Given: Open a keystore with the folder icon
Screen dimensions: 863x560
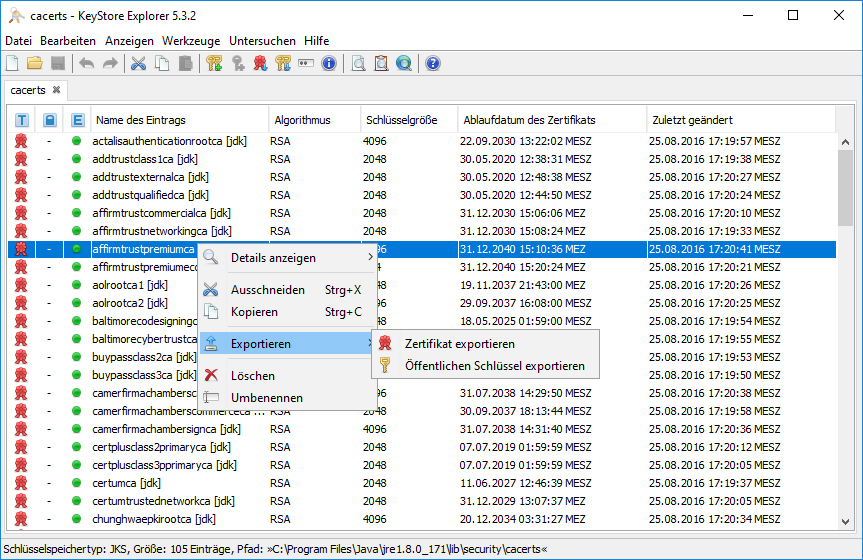Looking at the screenshot, I should click(35, 63).
